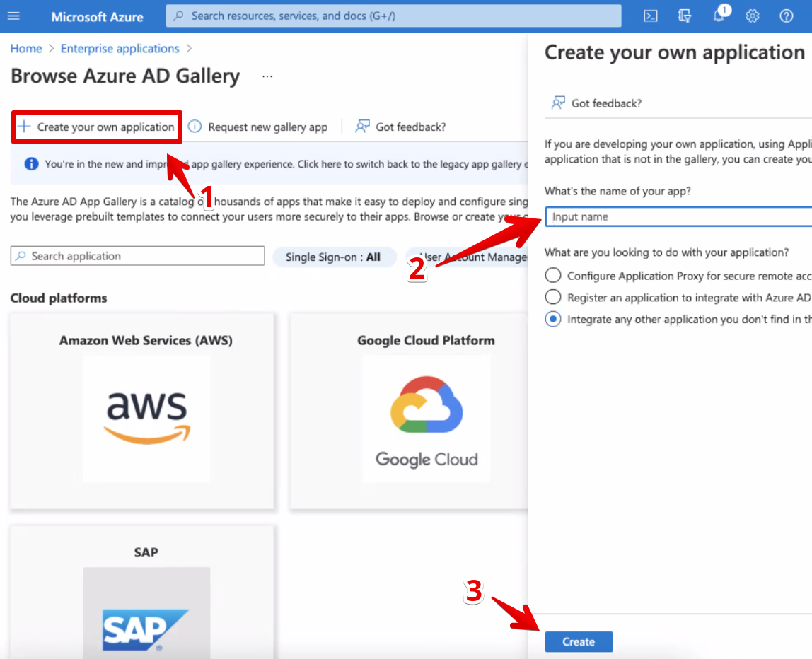The width and height of the screenshot is (812, 659).
Task: Select Register an application to integrate with Azure AD
Action: coord(552,297)
